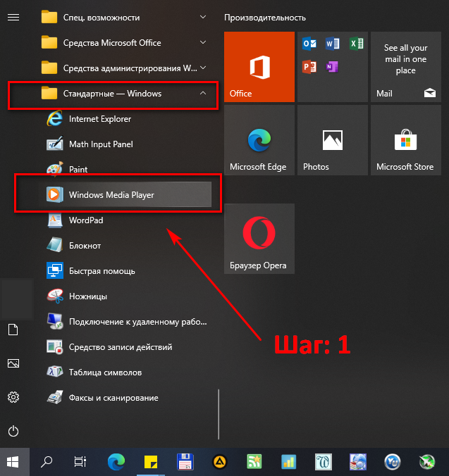Click the green X round taskbar icon

click(x=427, y=462)
